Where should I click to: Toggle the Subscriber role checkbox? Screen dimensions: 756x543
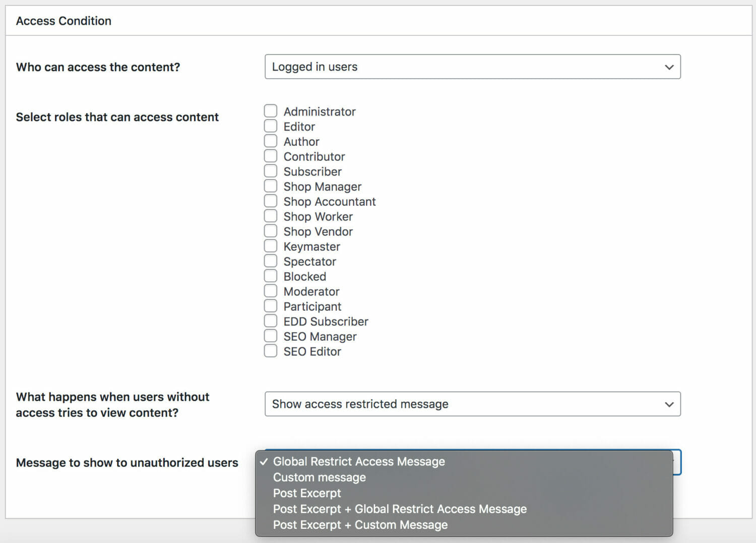(271, 171)
